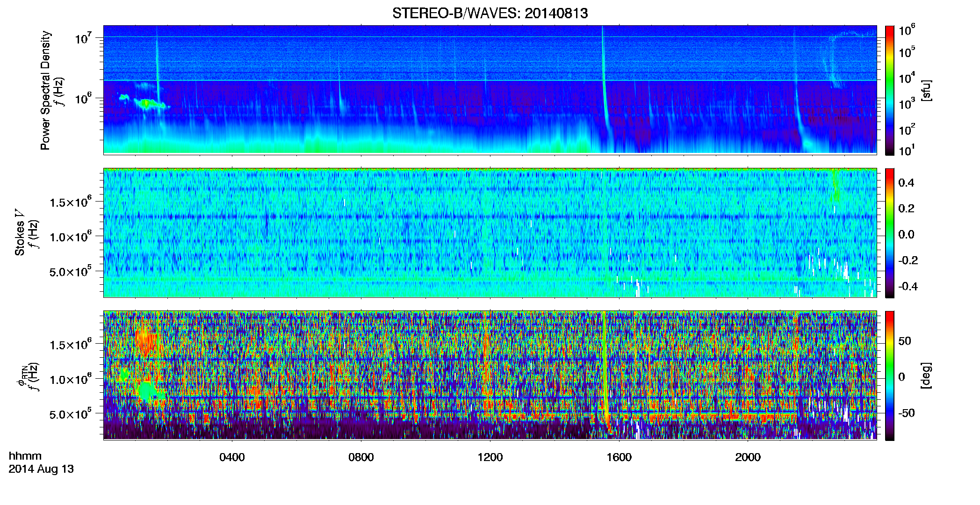Click the green emission patch near 0120 in top panel
This screenshot has width=980, height=505.
(146, 103)
